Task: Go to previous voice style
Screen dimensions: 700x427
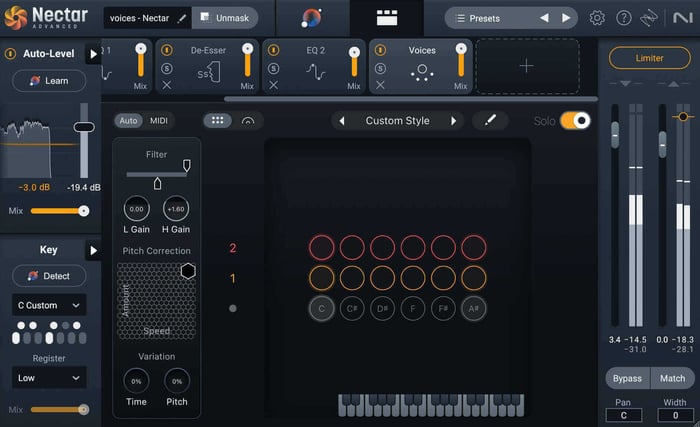Action: 342,121
